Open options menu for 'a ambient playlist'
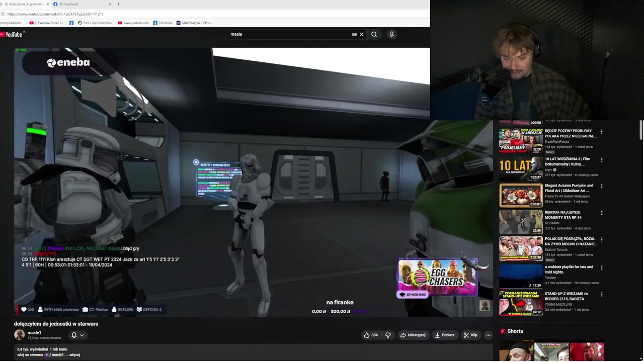644x362 pixels. [x=601, y=267]
